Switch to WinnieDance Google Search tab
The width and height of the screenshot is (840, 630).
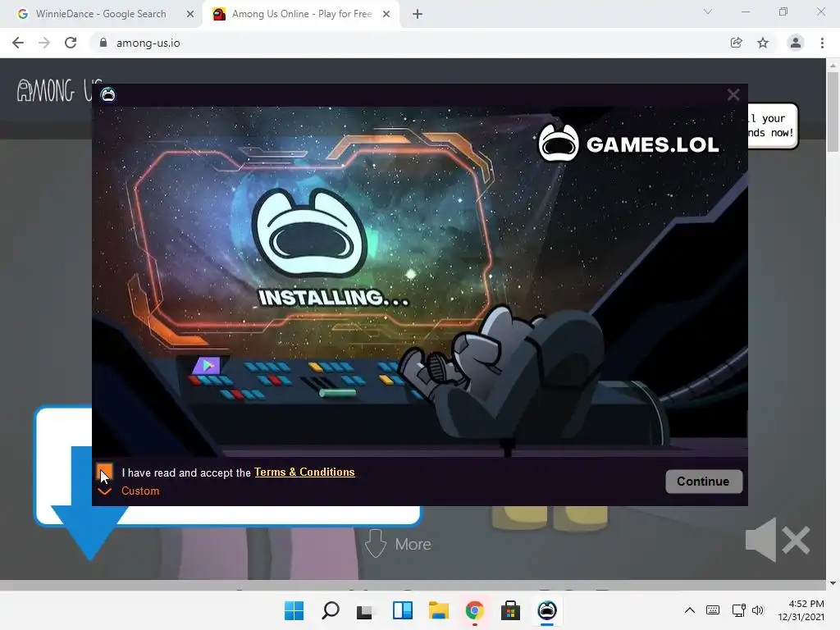point(101,14)
